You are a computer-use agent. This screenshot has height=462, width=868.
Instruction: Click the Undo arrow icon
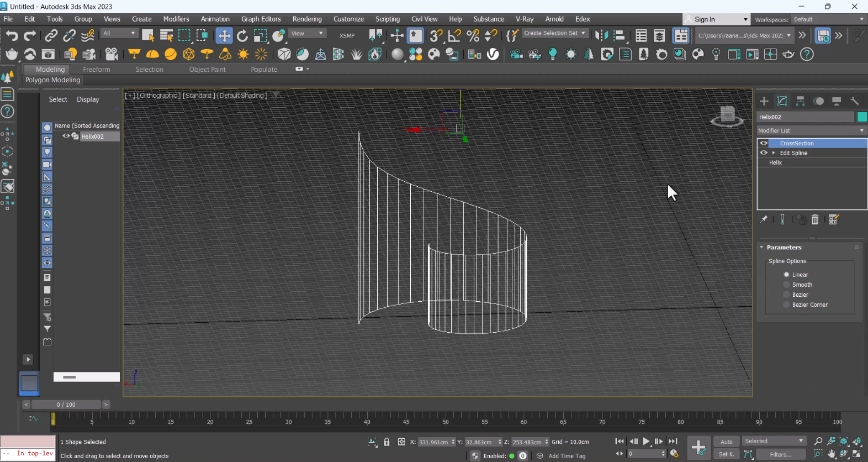pos(12,36)
